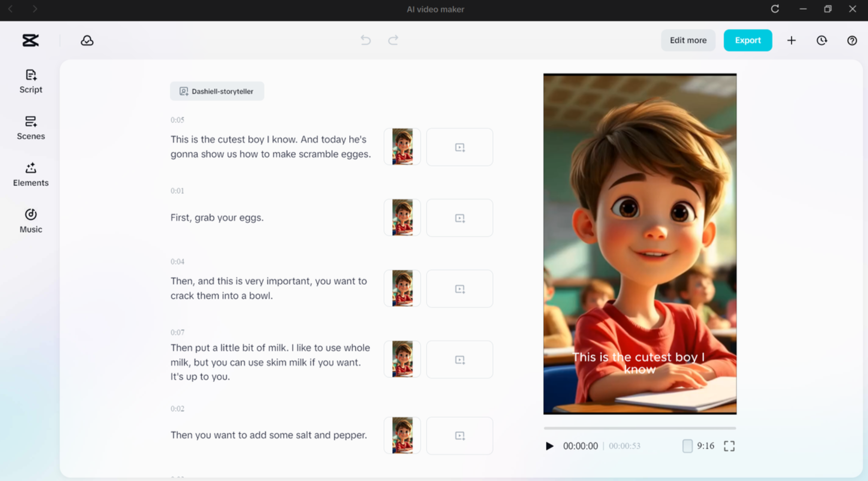The image size is (868, 481).
Task: Play the video preview
Action: 549,446
